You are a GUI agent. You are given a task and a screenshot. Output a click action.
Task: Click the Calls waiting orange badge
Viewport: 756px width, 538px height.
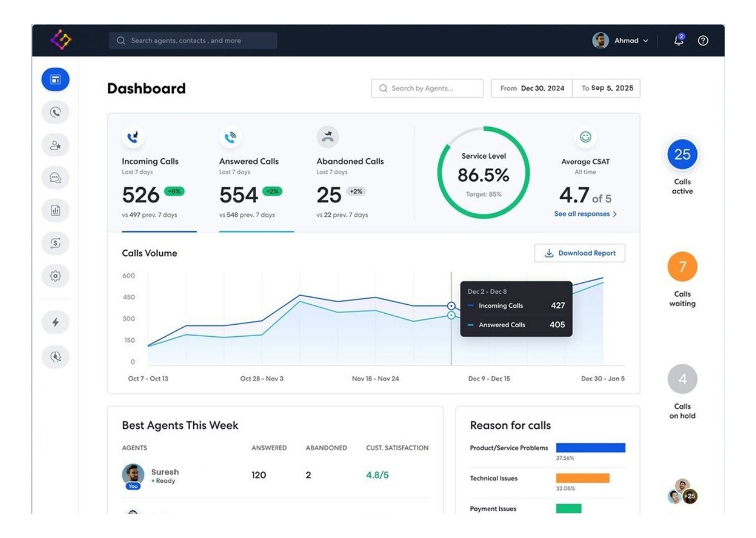pos(682,267)
